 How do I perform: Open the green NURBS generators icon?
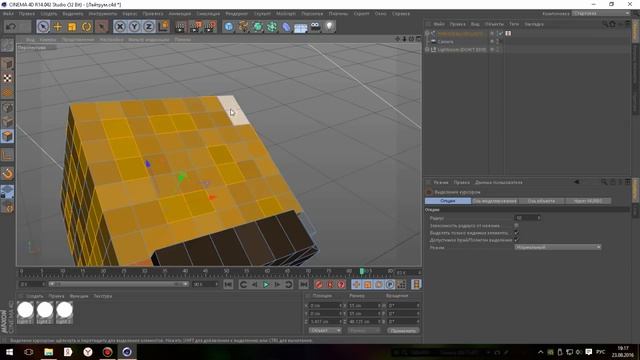tap(258, 27)
